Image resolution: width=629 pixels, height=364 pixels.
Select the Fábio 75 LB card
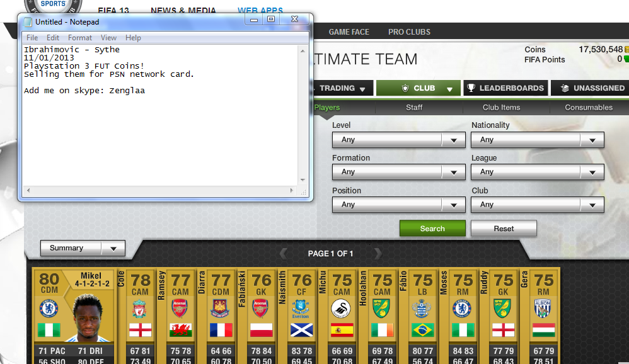(418, 317)
